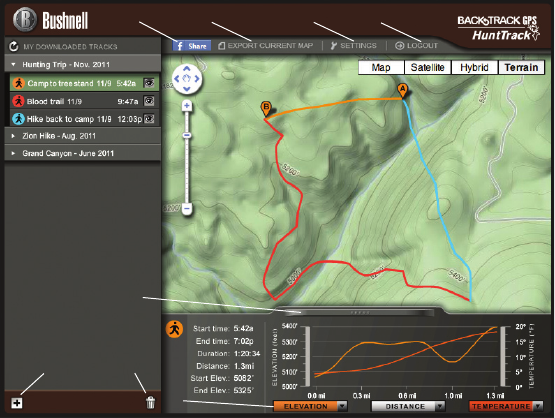
Task: Click the orange hiker icon for Camp to tree stand
Action: click(18, 83)
